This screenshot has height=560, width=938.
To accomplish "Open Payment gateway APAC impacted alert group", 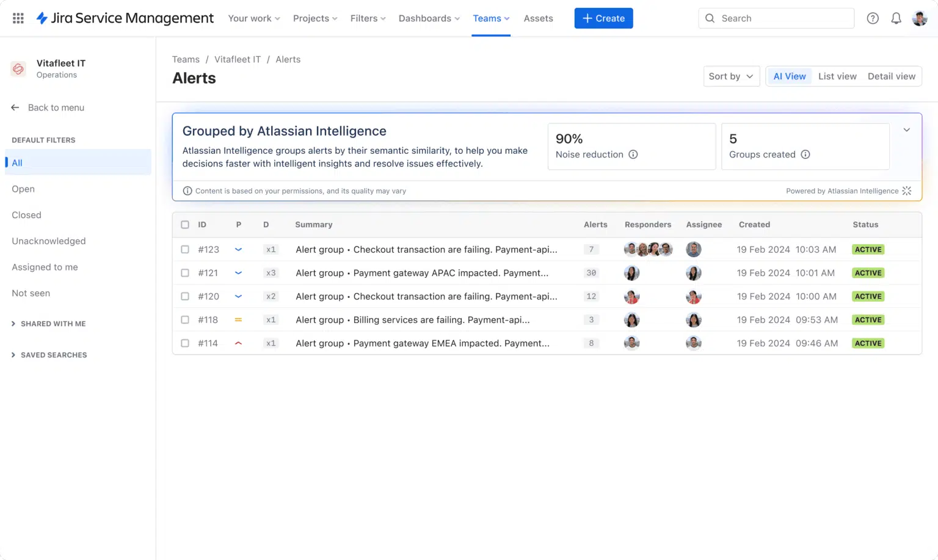I will click(x=422, y=273).
